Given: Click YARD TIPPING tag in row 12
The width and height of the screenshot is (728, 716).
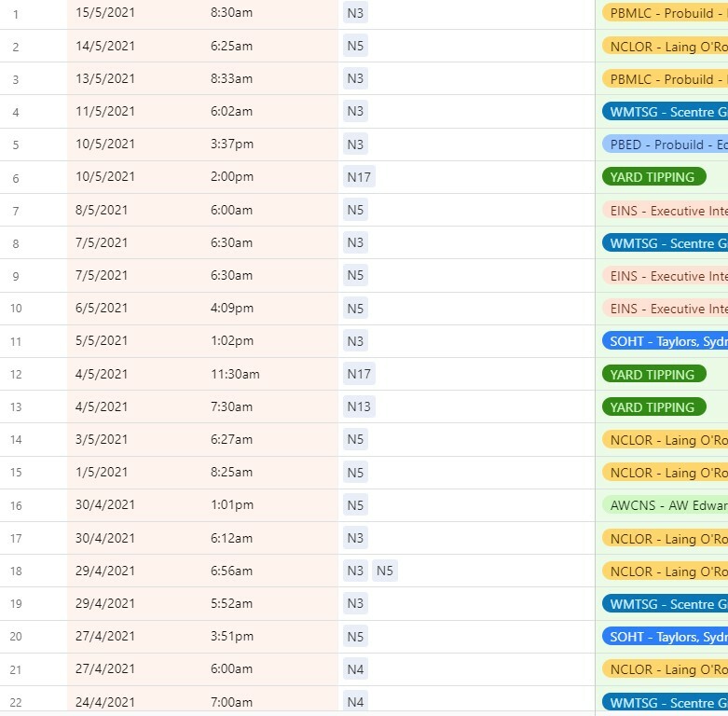Looking at the screenshot, I should tap(653, 374).
